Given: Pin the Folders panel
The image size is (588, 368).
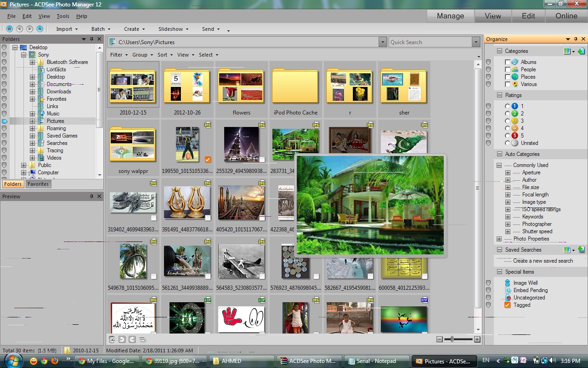Looking at the screenshot, I should (92, 39).
